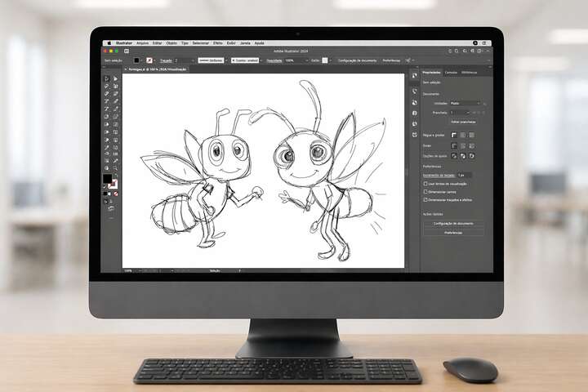Click the show rulers icon
Screen dimensions: 588x392
pos(454,135)
